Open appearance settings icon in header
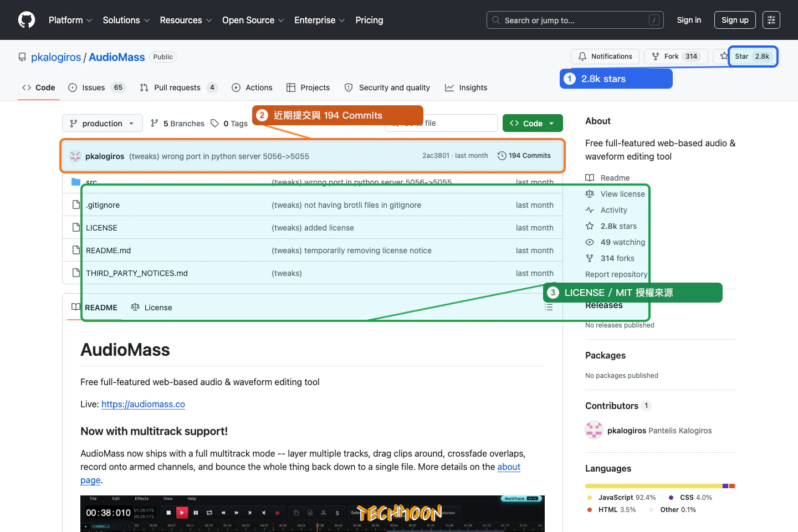Screen dimensions: 798x532 point(771,20)
